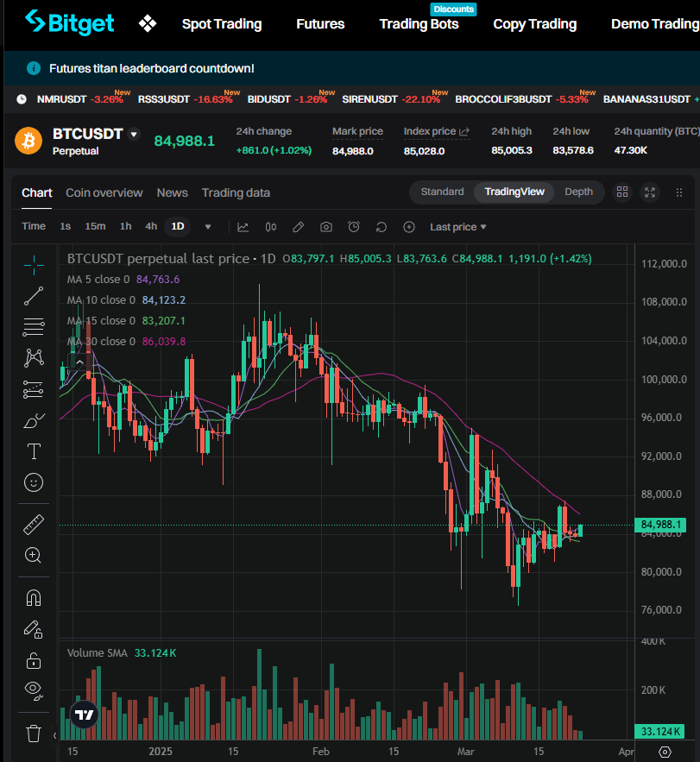
Task: Open the alarm clock alert icon
Action: pos(354,227)
